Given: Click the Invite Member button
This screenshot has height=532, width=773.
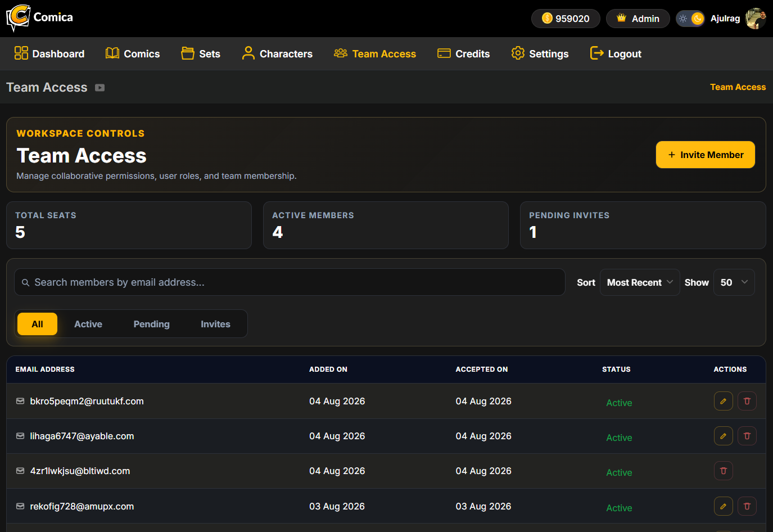Looking at the screenshot, I should click(x=705, y=155).
